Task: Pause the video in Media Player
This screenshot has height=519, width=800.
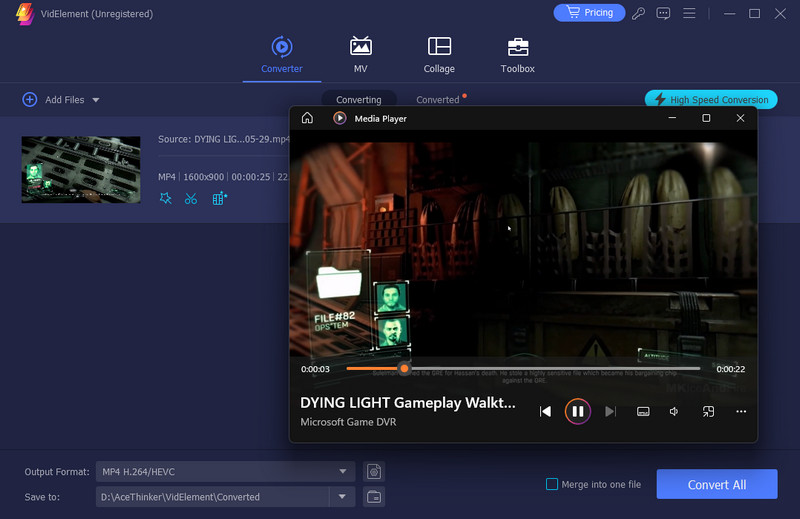Action: [x=578, y=411]
